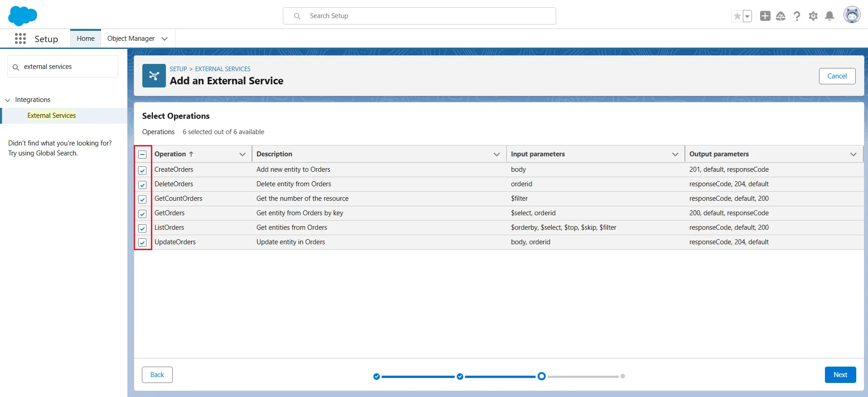Click the Salesforce cloud logo

click(x=22, y=16)
